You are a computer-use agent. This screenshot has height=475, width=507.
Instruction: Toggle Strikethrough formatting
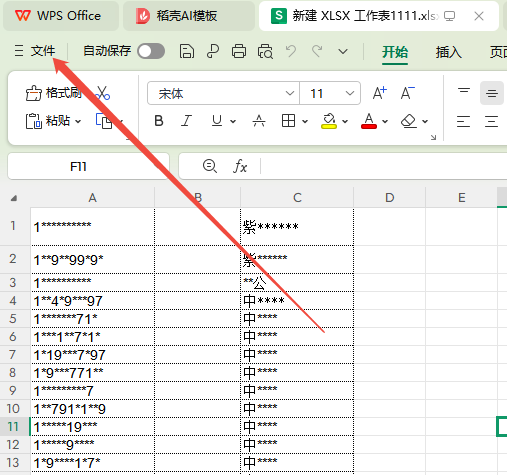259,121
